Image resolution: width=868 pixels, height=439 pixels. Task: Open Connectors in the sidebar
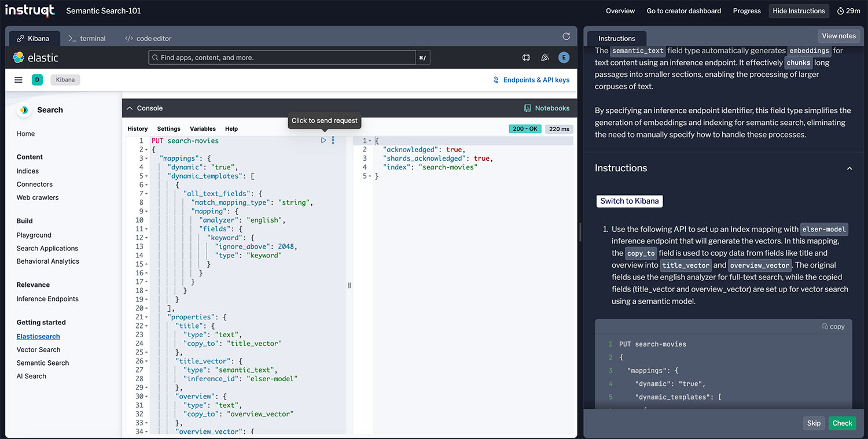coord(35,185)
